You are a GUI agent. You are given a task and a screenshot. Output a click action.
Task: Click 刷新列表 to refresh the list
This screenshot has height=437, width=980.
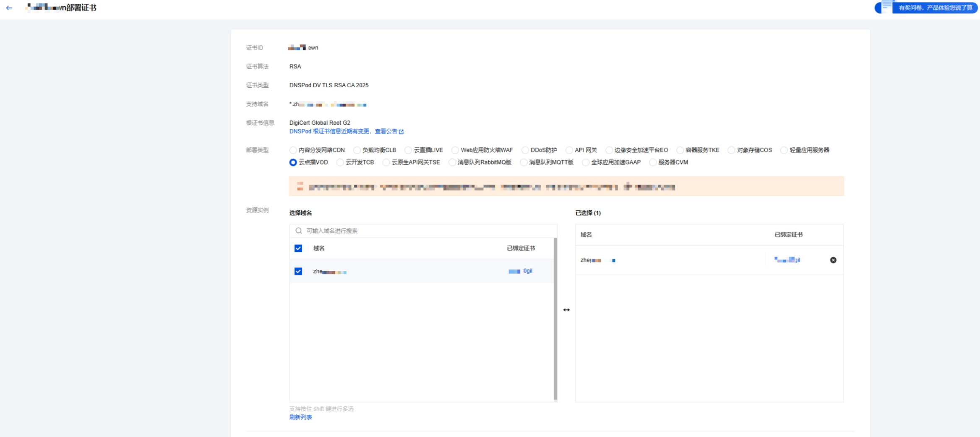[300, 417]
